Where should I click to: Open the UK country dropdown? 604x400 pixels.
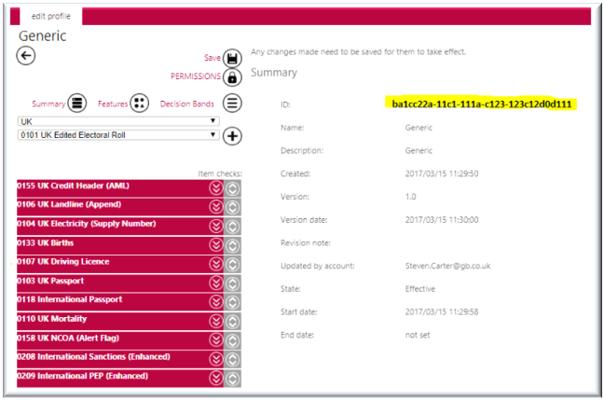(118, 121)
